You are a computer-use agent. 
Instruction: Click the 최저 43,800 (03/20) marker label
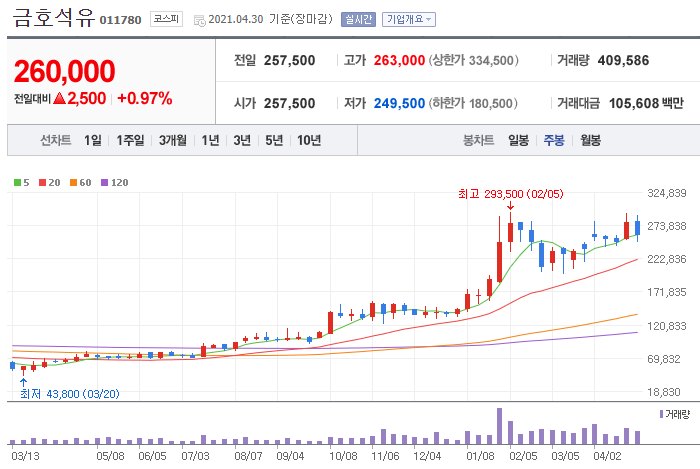(x=70, y=394)
